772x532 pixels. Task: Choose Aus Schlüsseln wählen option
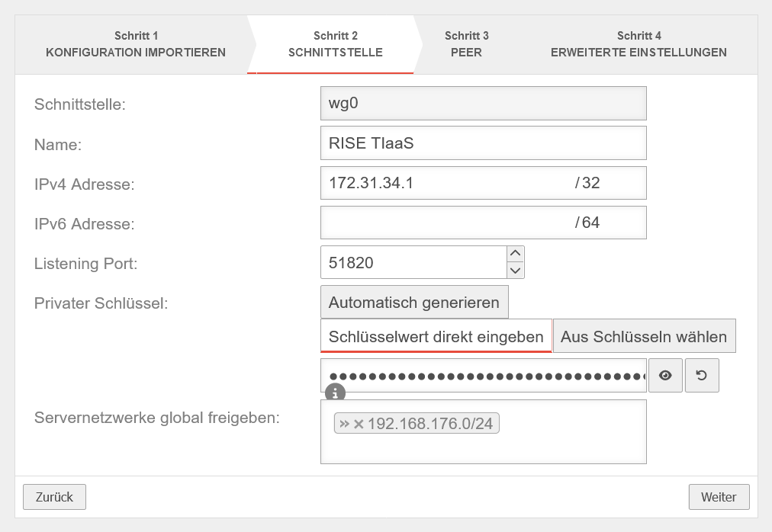[644, 336]
